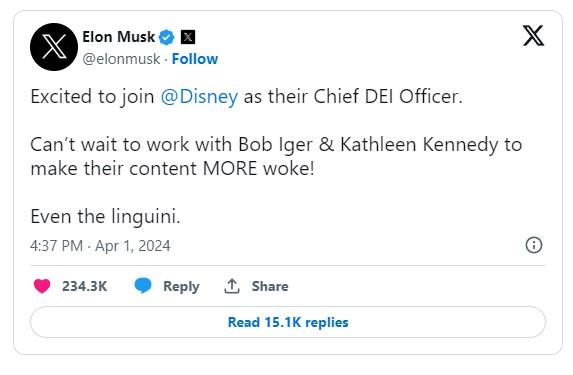Screen dimensions: 573x375
Task: Like the tweet with the heart icon
Action: pyautogui.click(x=42, y=286)
